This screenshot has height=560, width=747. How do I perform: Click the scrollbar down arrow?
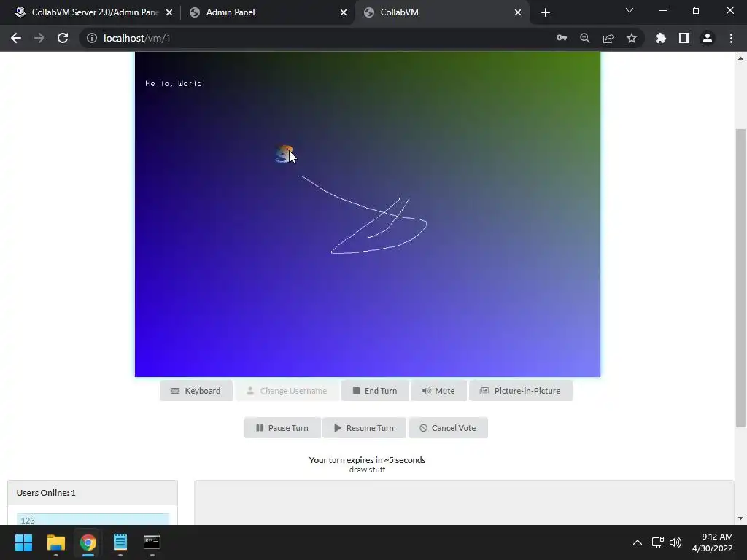click(740, 518)
